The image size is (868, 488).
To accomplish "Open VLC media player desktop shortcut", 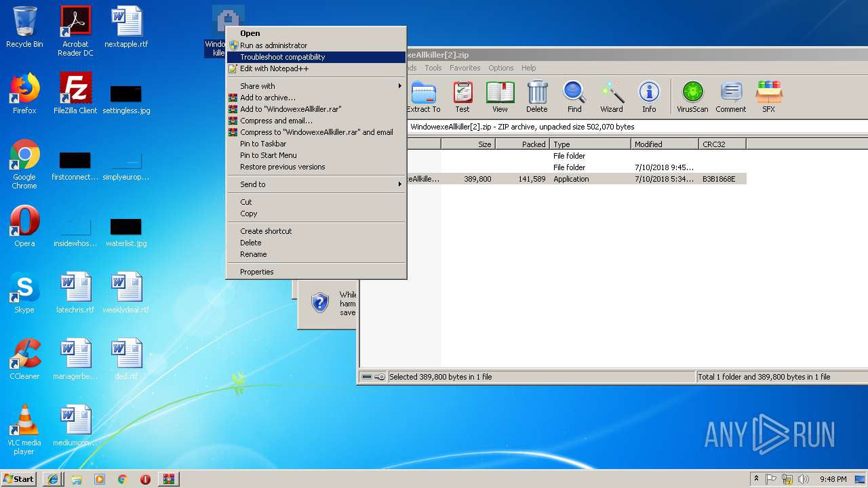I will click(24, 430).
